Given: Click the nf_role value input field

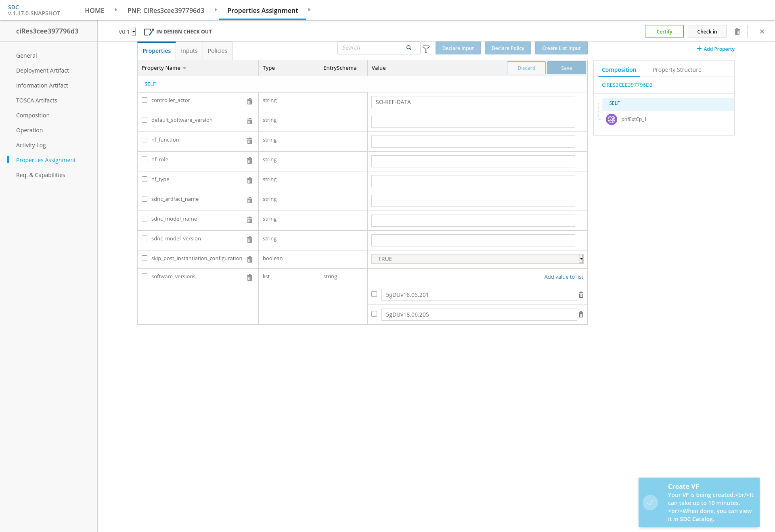Looking at the screenshot, I should [473, 161].
